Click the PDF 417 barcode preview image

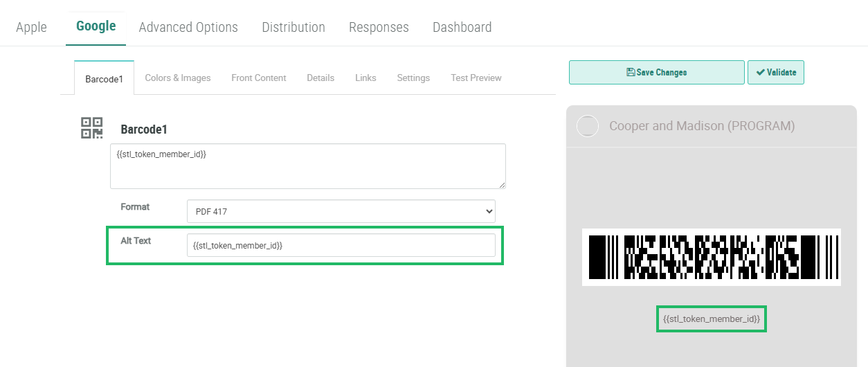pos(711,257)
